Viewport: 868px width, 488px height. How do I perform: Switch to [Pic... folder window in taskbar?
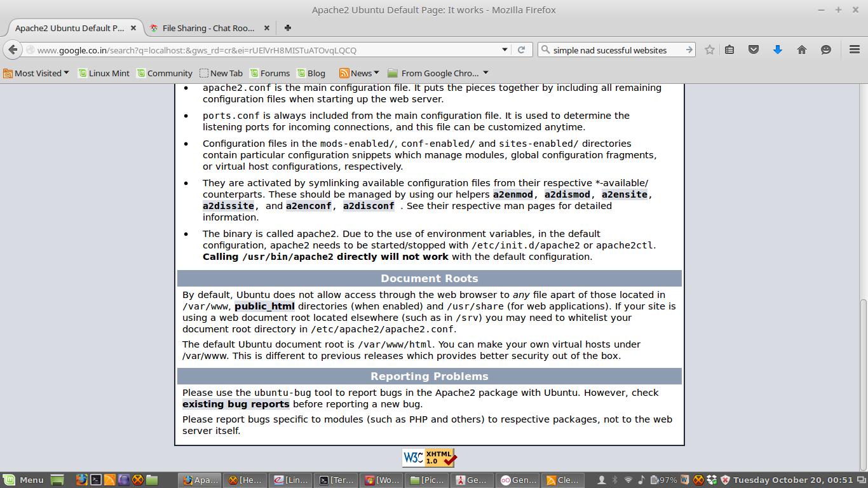click(427, 480)
